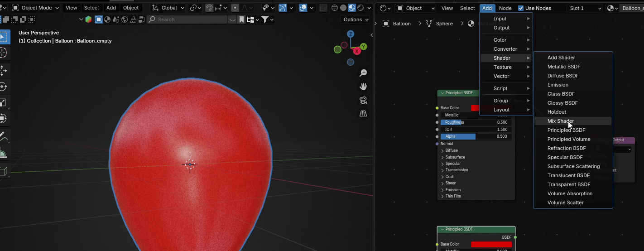The height and width of the screenshot is (251, 644).
Task: Click the Options button in viewport header
Action: 355,19
